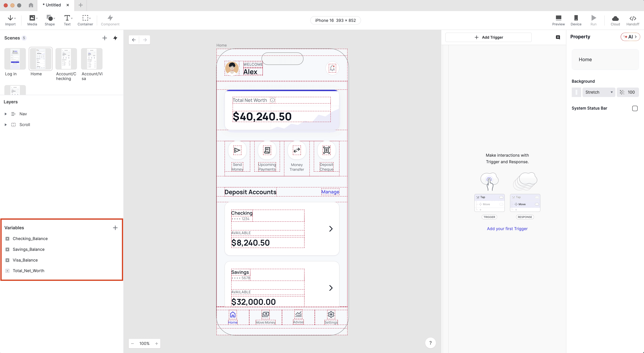Select the Savings_Balance variable
Image resolution: width=644 pixels, height=353 pixels.
pos(29,249)
